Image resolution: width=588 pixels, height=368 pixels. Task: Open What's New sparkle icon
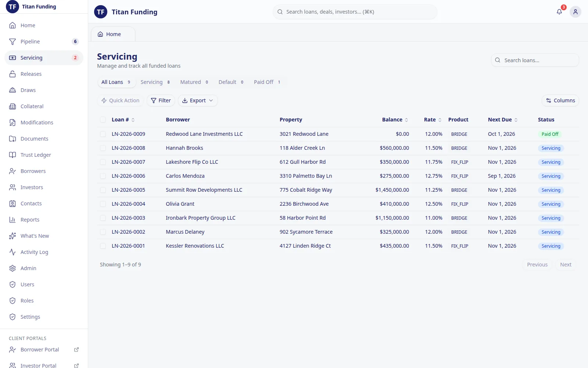click(x=12, y=236)
